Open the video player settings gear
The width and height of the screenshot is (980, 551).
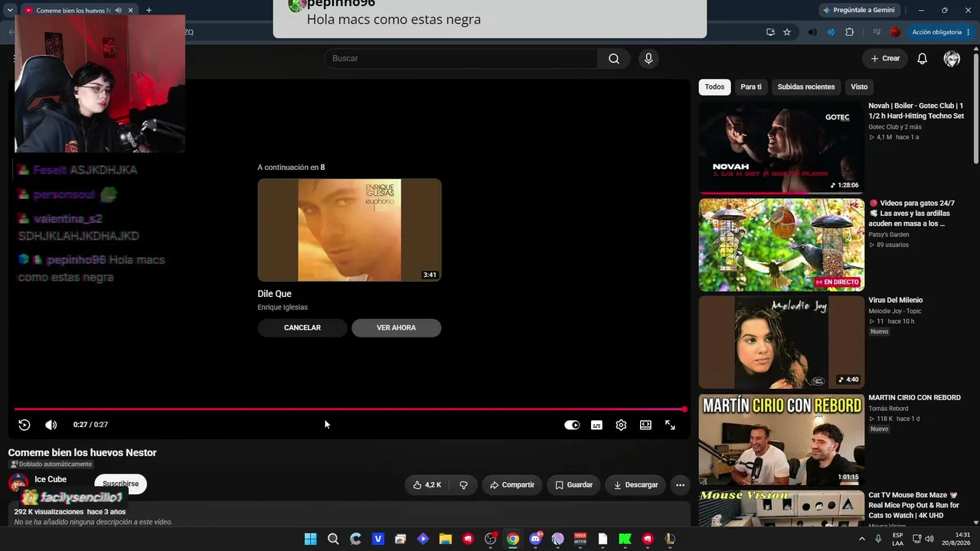[621, 425]
